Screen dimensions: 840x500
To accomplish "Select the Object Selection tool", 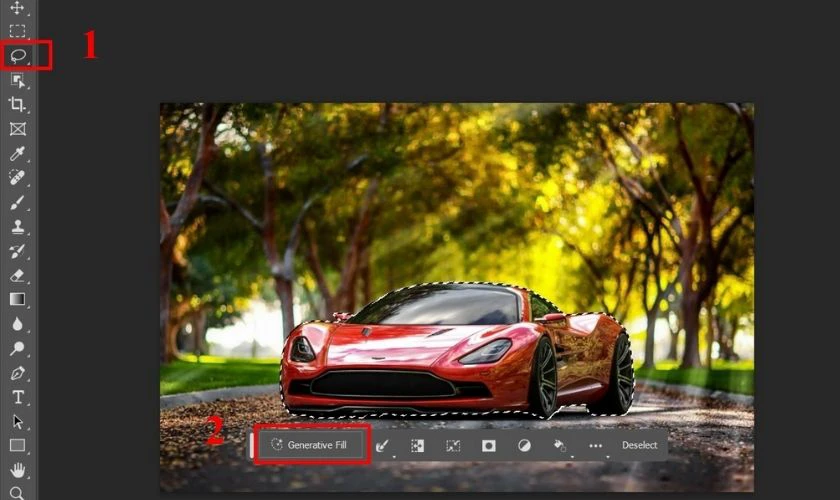I will coord(18,80).
